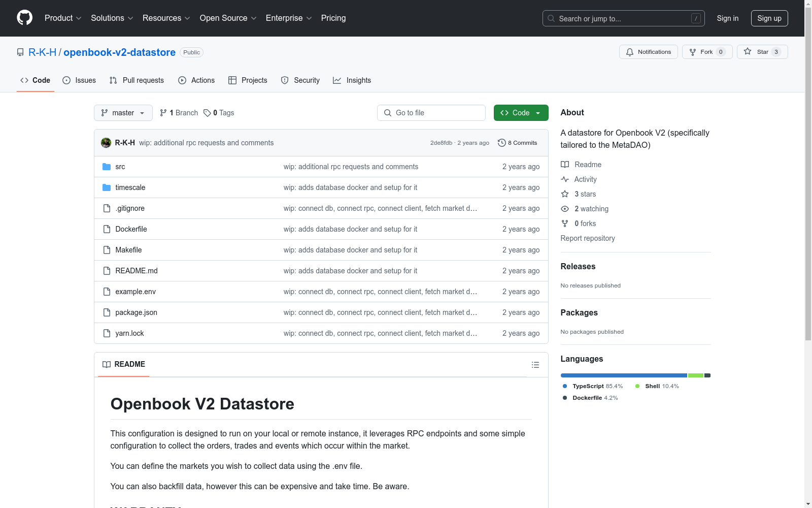
Task: Click the Dockerfile file icon
Action: pos(107,229)
